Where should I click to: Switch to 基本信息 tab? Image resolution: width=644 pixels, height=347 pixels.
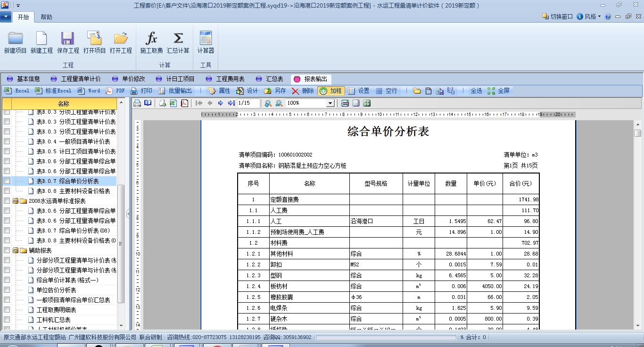coord(24,79)
